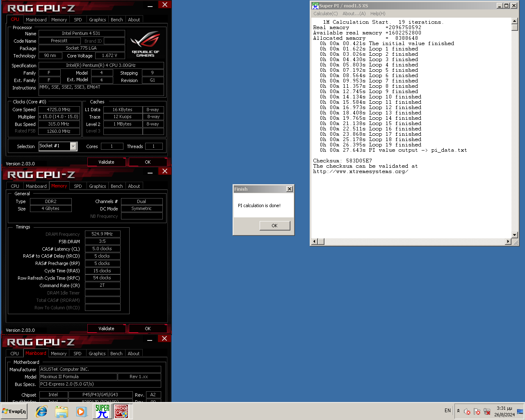Open the About...(A) menu in Super PI
The image size is (525, 420).
click(x=354, y=14)
